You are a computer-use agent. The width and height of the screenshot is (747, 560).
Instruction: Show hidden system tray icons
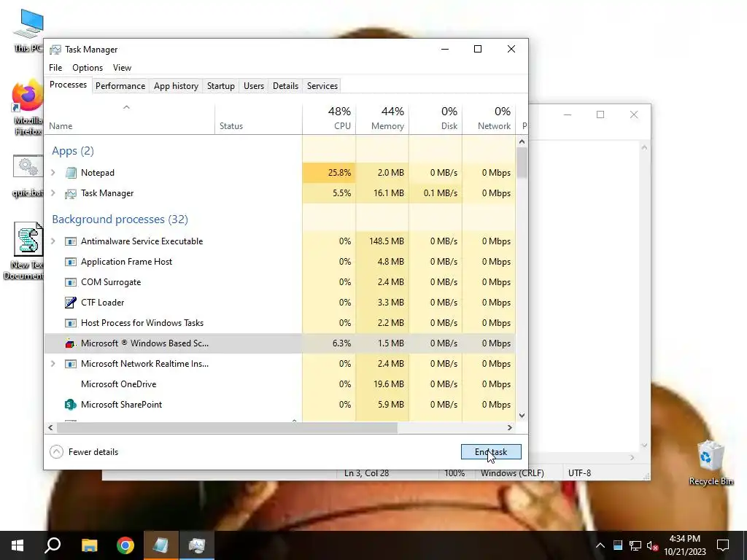[600, 545]
